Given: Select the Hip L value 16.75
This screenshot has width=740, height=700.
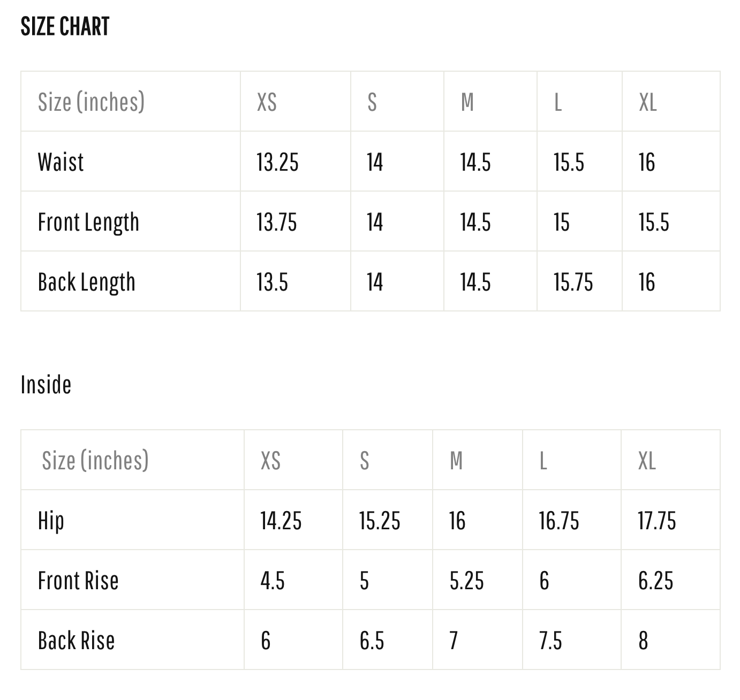Looking at the screenshot, I should (x=558, y=521).
